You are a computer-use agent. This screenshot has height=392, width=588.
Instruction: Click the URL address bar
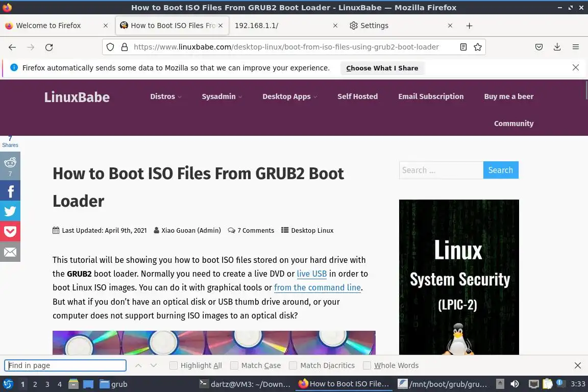click(287, 47)
